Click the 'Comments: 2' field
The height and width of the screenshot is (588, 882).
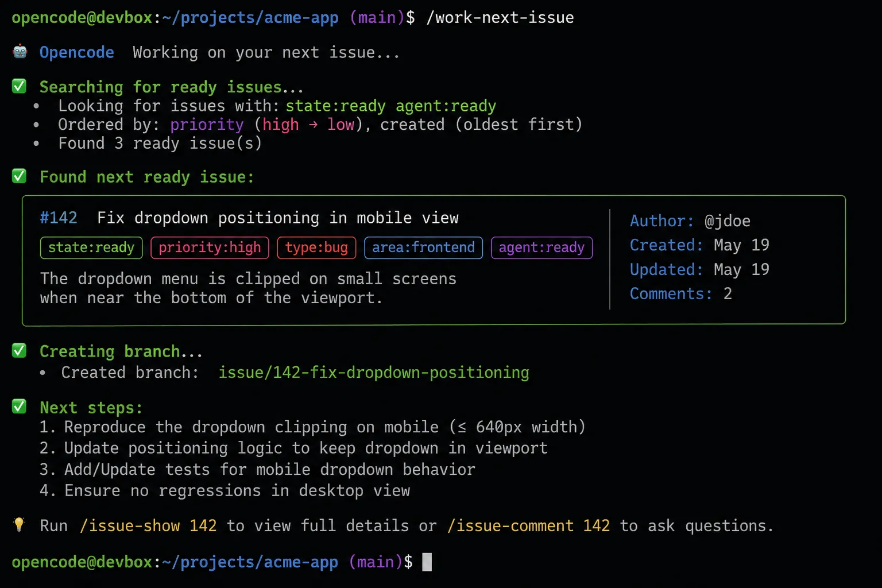click(681, 293)
